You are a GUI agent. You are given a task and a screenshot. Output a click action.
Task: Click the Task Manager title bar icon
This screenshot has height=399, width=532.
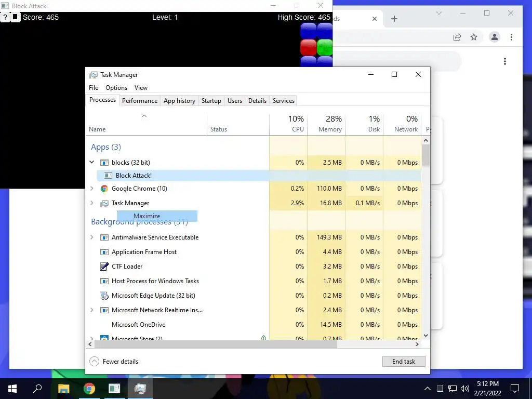[x=94, y=75]
